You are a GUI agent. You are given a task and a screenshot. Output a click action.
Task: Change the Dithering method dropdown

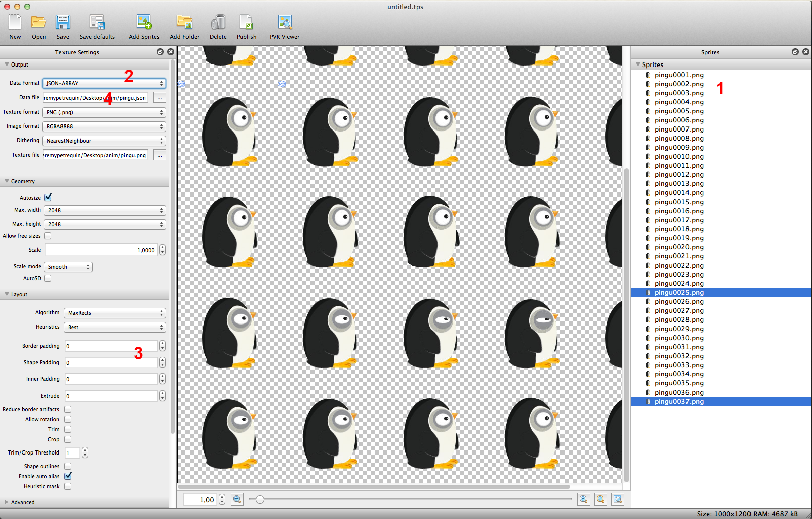[x=104, y=140]
